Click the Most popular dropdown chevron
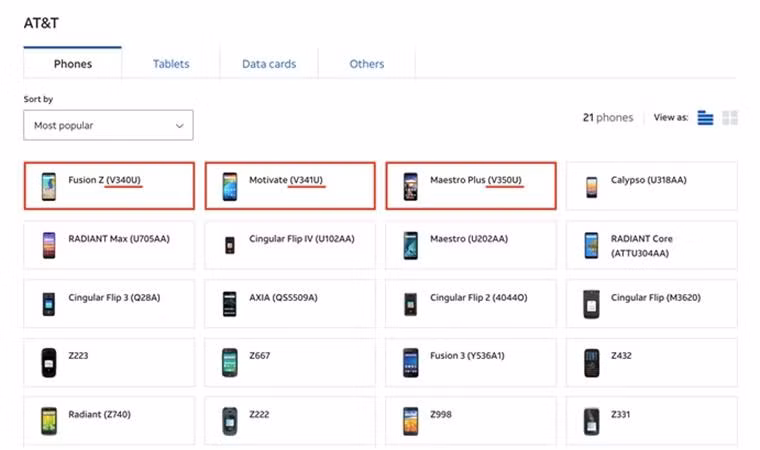This screenshot has height=450, width=760. (x=180, y=126)
